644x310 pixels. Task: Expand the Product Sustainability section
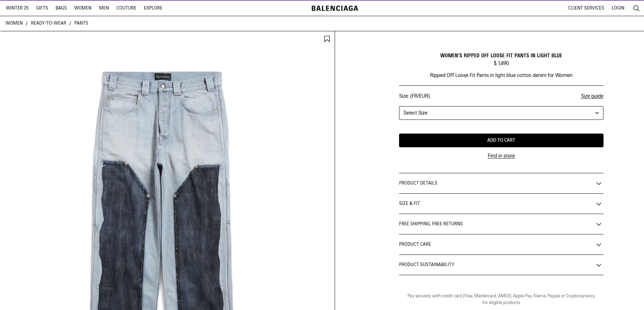click(501, 265)
